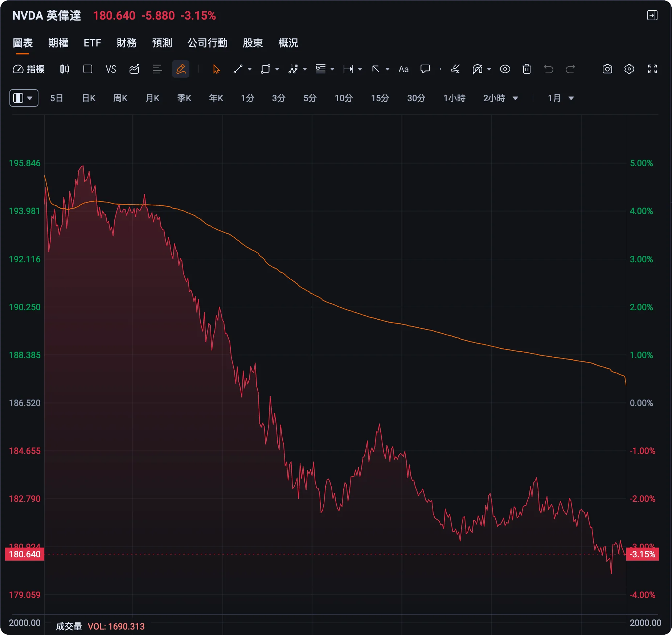Switch to the 期權 tab

coord(58,43)
